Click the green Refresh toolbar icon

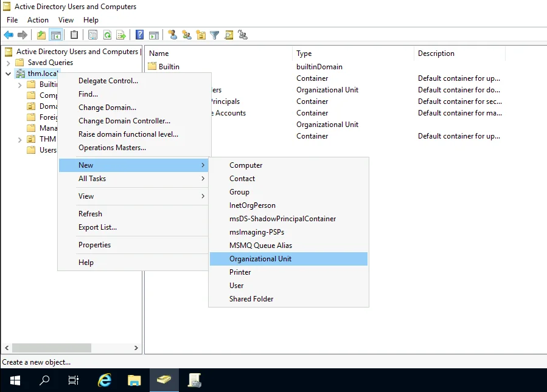point(107,35)
